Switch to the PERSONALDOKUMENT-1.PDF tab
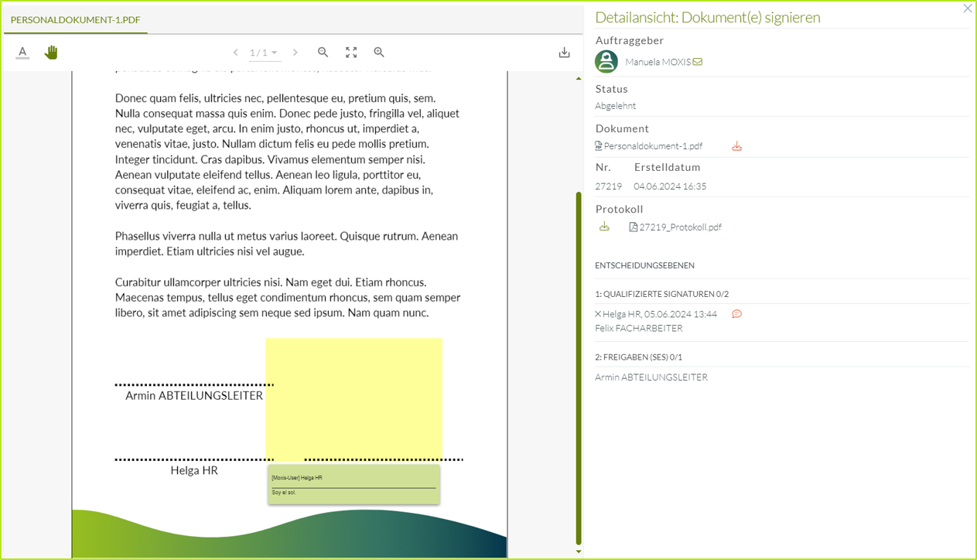977x560 pixels. (75, 19)
